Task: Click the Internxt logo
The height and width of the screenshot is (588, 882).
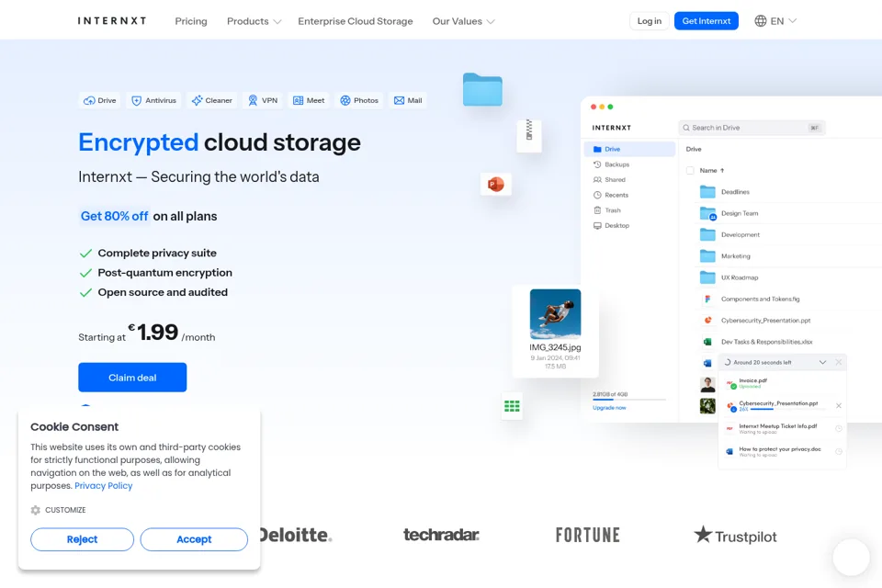Action: coord(112,21)
